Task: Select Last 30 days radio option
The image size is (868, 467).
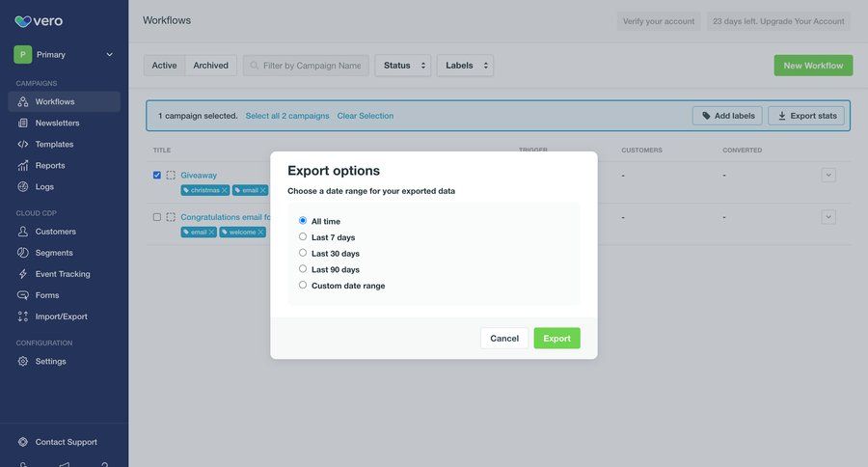Action: pyautogui.click(x=303, y=253)
